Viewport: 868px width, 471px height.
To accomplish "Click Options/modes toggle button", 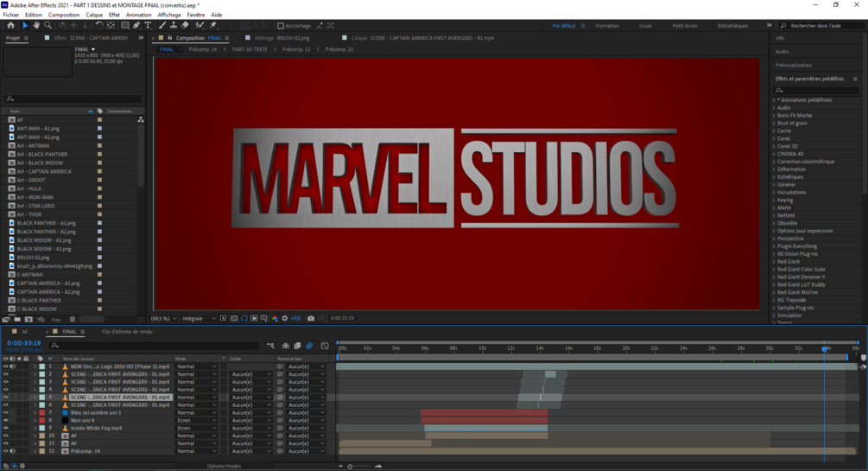I will 224,466.
